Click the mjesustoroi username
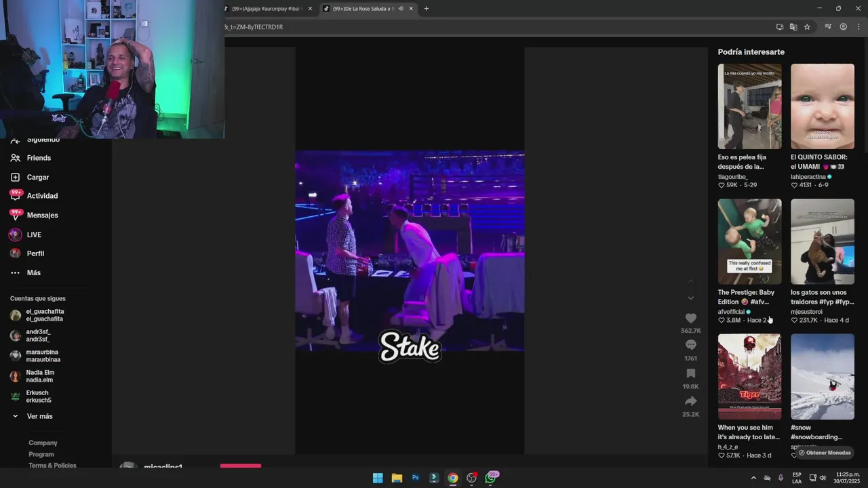Image resolution: width=868 pixels, height=488 pixels. tap(806, 312)
